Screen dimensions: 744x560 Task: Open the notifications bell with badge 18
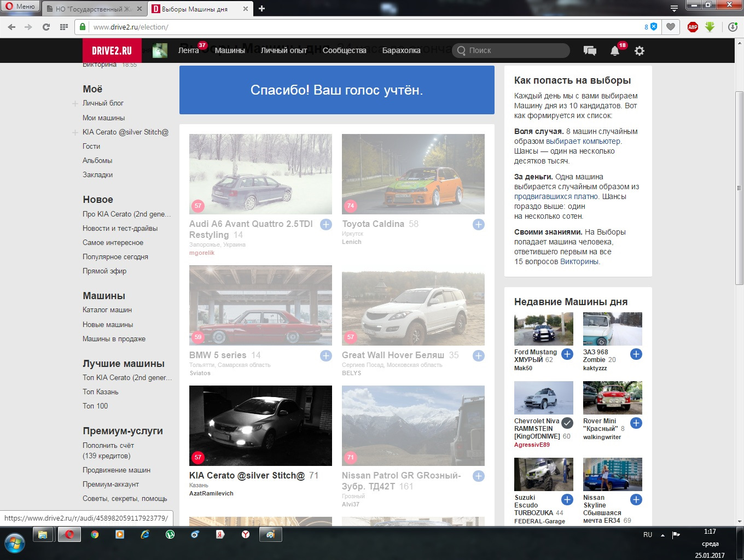click(615, 51)
